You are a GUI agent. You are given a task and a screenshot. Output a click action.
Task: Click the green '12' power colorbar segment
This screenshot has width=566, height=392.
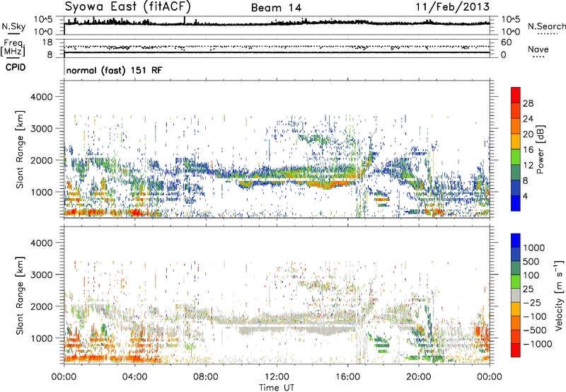click(516, 157)
